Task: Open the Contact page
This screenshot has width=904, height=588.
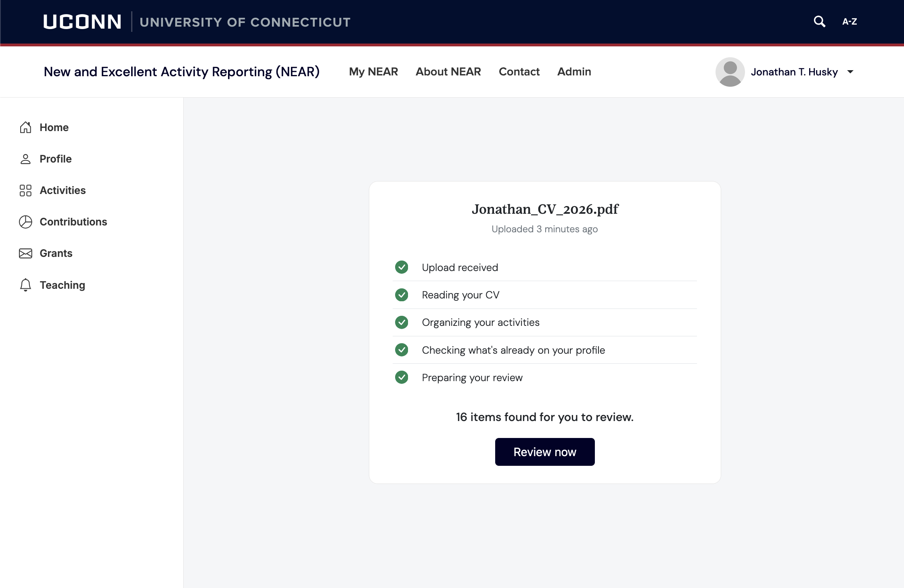Action: tap(519, 72)
